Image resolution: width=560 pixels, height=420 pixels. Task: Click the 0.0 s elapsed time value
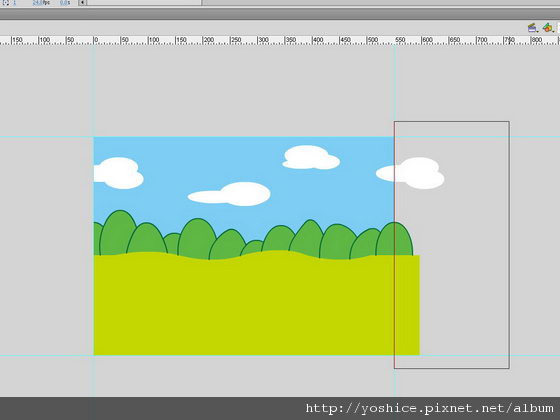(65, 2)
